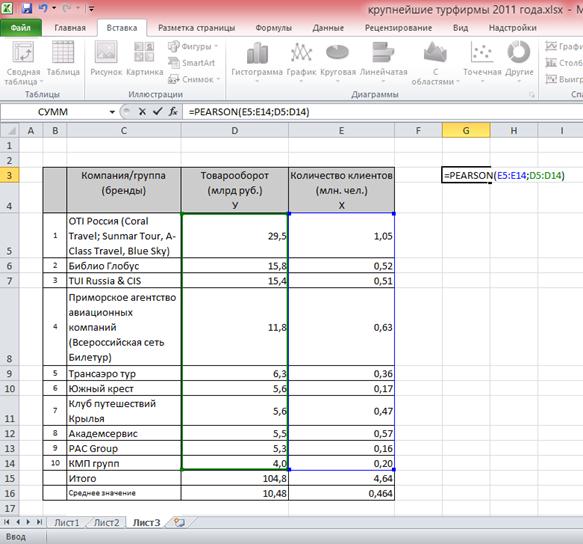
Task: Click the Количество клиентов header cell
Action: [341, 190]
